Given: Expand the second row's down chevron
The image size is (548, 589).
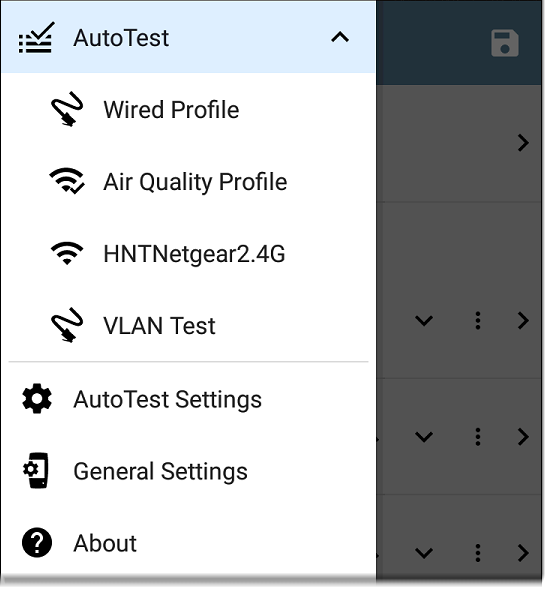Looking at the screenshot, I should click(424, 321).
